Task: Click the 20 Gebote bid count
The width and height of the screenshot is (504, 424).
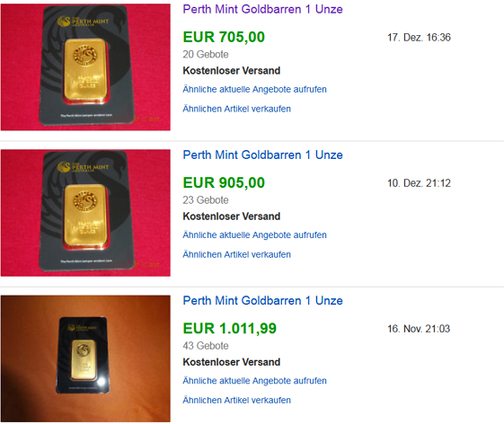Action: point(206,54)
